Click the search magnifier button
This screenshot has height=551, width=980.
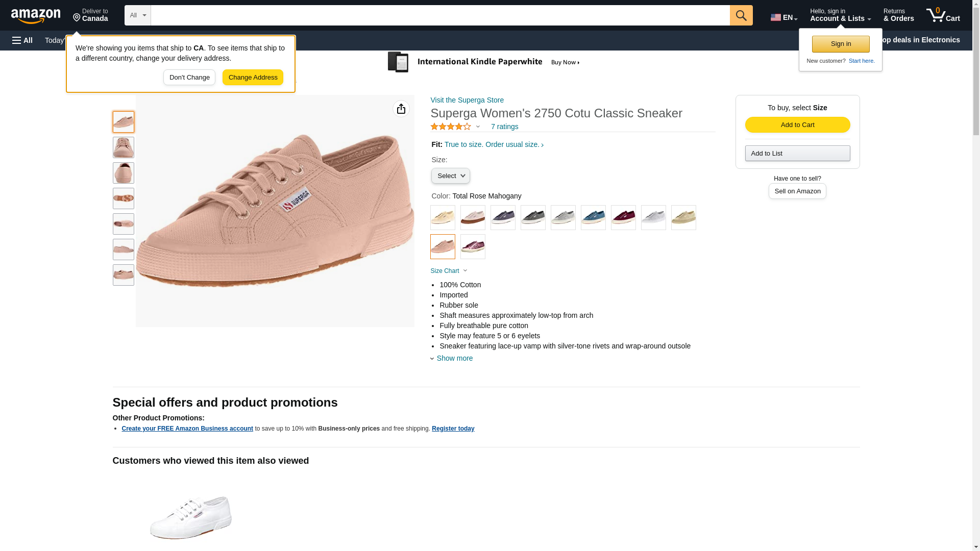(741, 15)
